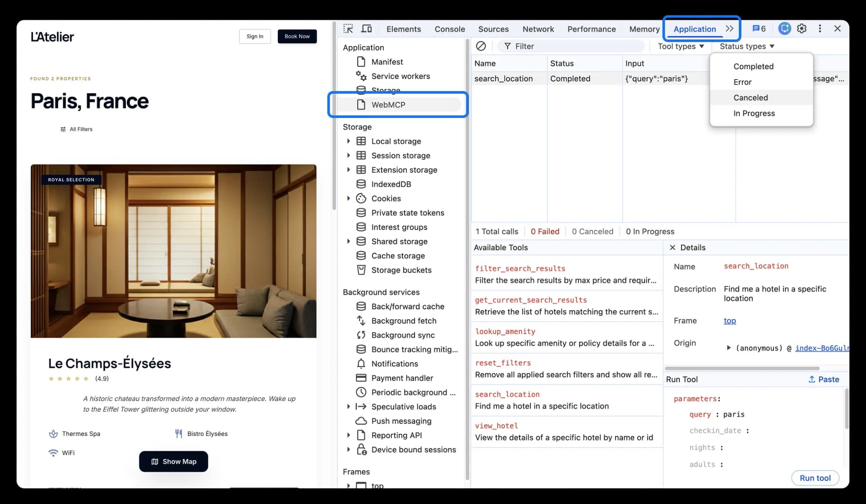Switch to the Performance tab
Image resolution: width=866 pixels, height=504 pixels.
point(591,29)
